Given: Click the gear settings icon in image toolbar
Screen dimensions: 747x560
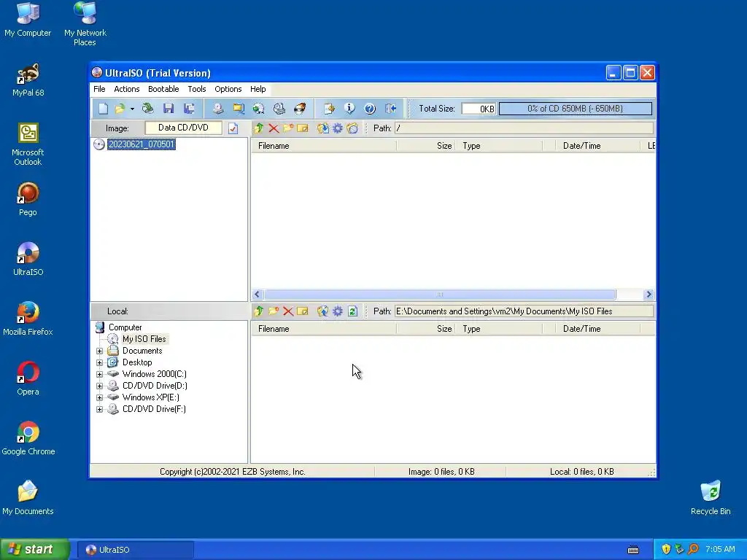Looking at the screenshot, I should click(x=338, y=128).
